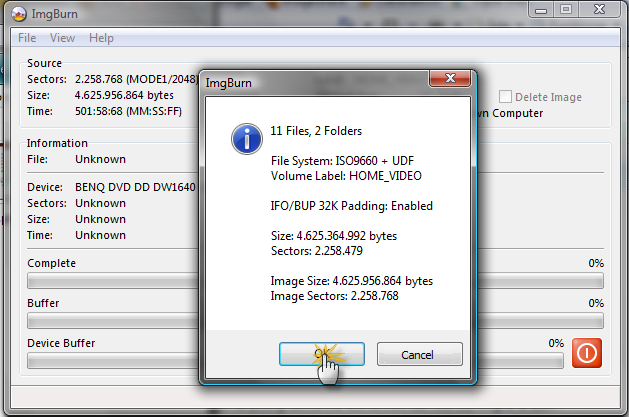Screen dimensions: 629x417
Task: Click the blue information icon in dialog
Action: (x=247, y=139)
